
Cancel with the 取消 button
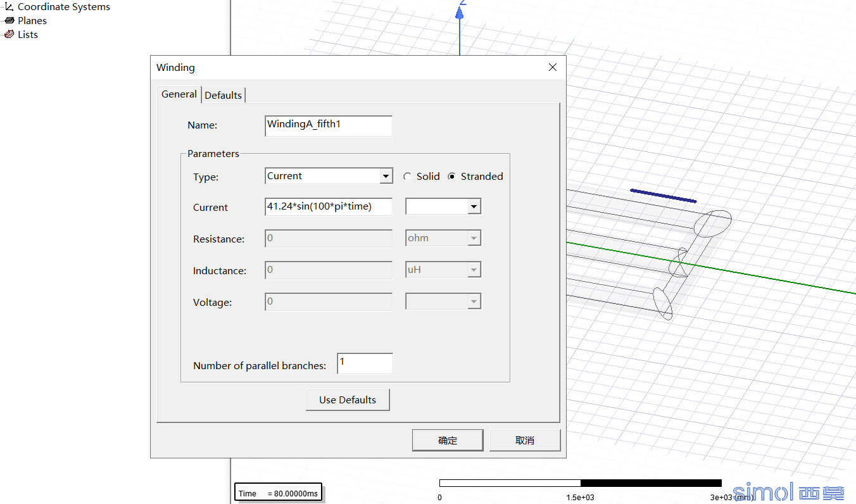tap(525, 441)
